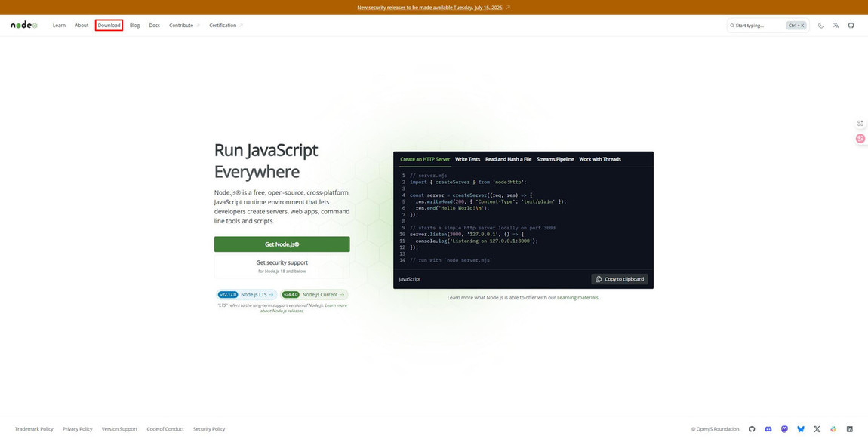This screenshot has width=868, height=442.
Task: Click the 'Run JavaScript Everywhere' heading
Action: [266, 161]
